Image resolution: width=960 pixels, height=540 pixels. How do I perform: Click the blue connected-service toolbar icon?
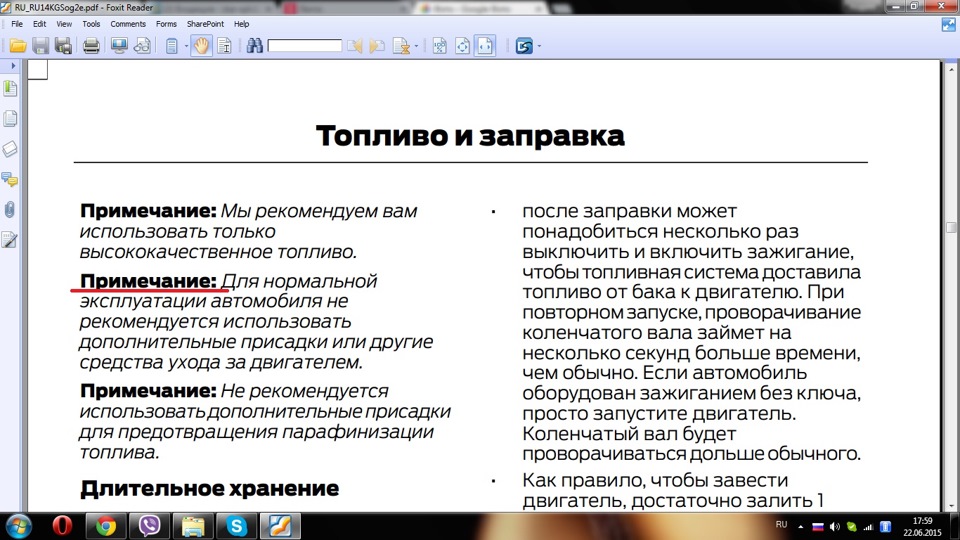click(524, 46)
